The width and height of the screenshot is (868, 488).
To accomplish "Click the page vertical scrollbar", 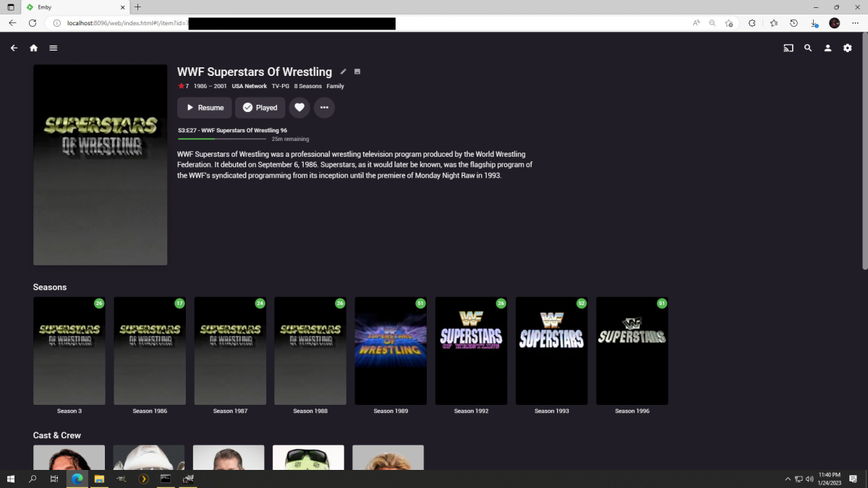I will pos(864,152).
